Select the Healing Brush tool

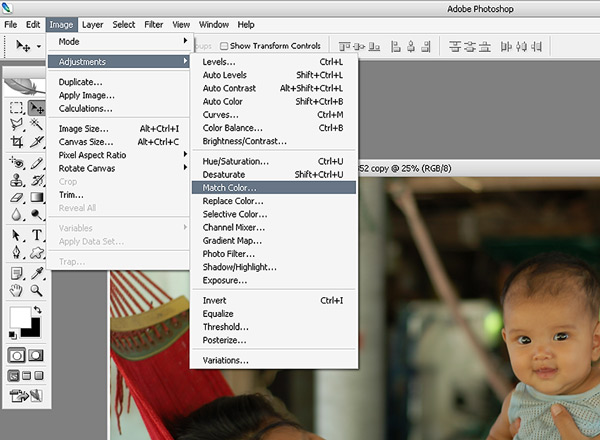coord(16,163)
